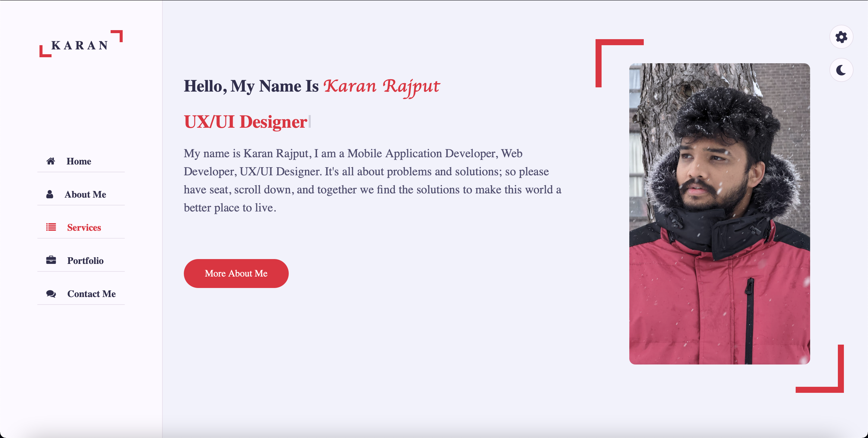Click the chat bubbles icon beside Contact Me
Viewport: 868px width, 438px height.
coord(51,294)
